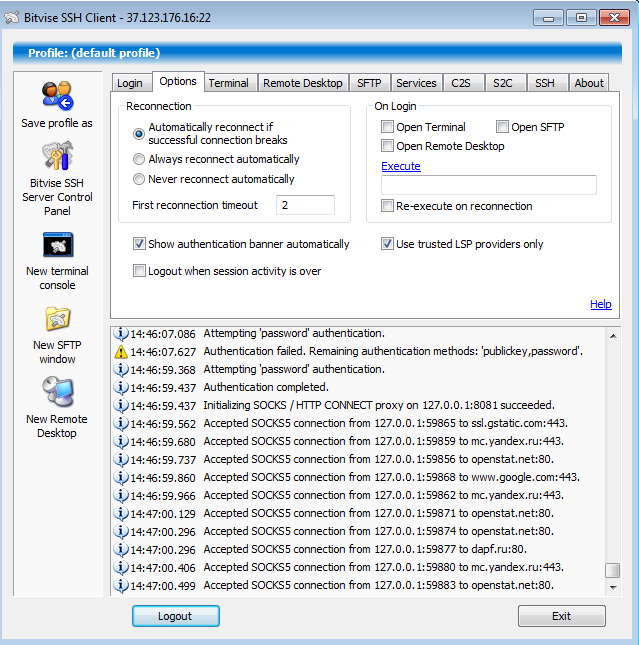Click info icon of 14:46:07.086 log entry

click(x=121, y=334)
